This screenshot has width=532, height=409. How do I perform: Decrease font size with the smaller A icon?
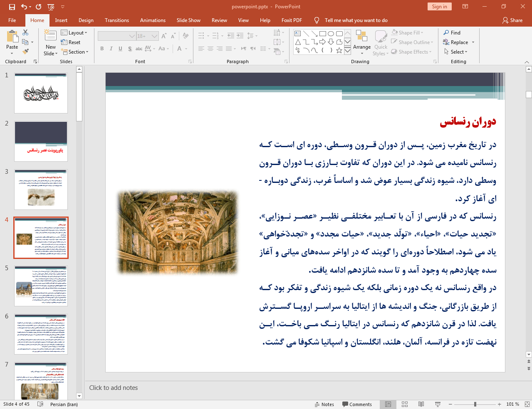(x=173, y=36)
